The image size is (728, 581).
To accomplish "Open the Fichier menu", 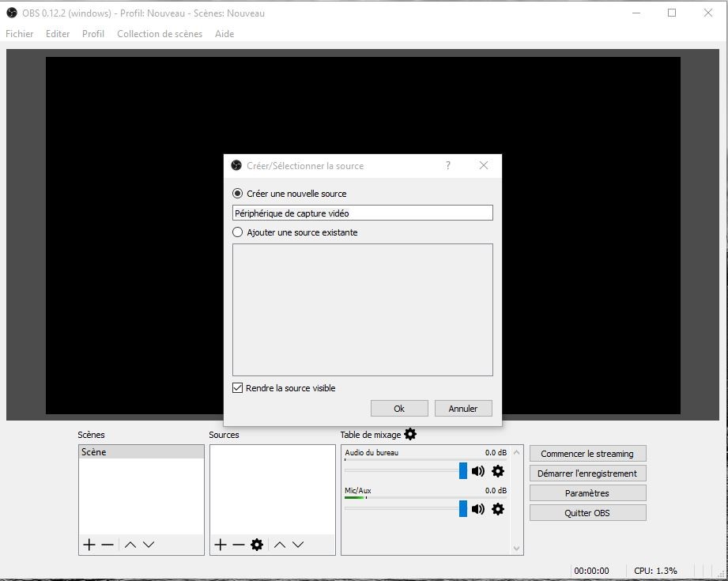I will [20, 34].
